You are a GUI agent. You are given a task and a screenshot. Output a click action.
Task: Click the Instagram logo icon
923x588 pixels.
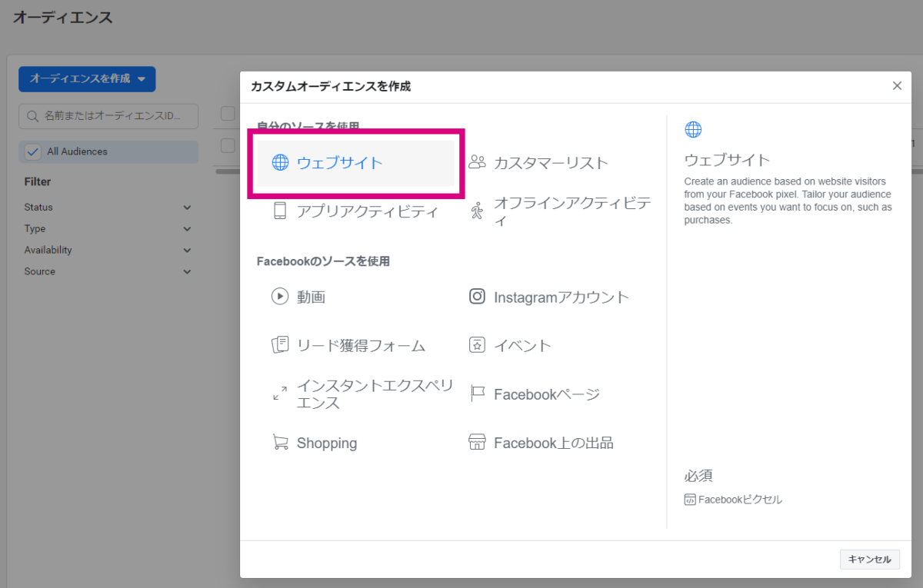pos(477,296)
